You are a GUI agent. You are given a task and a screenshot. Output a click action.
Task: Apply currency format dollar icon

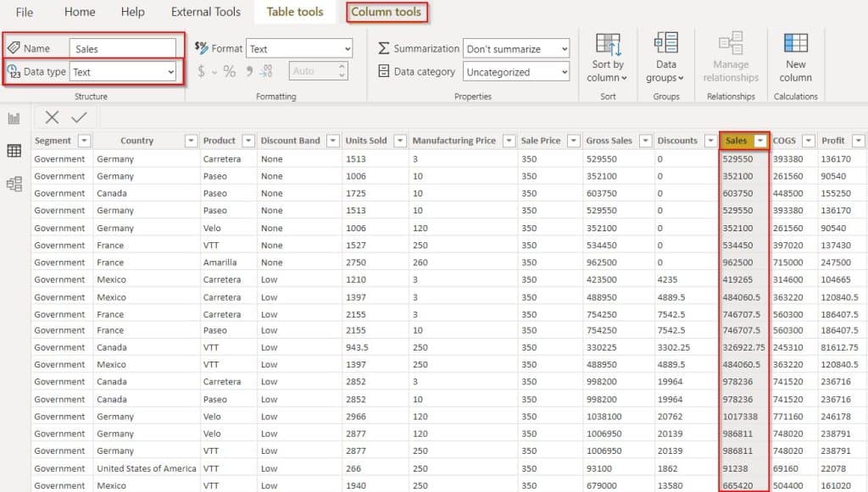(x=201, y=71)
